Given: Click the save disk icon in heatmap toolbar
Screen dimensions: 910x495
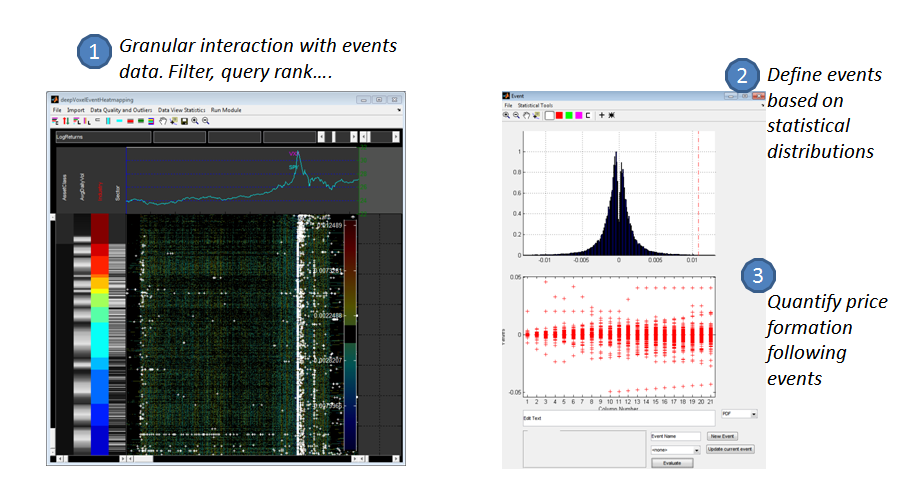Looking at the screenshot, I should 184,121.
